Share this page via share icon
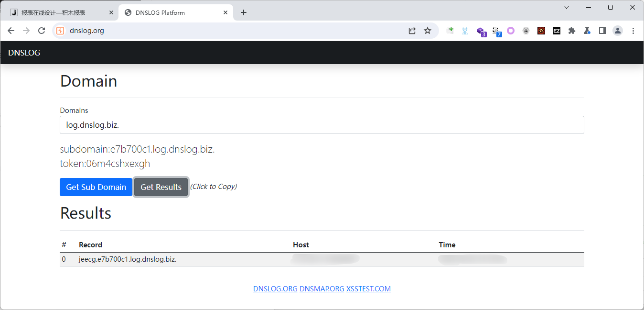 (x=412, y=31)
